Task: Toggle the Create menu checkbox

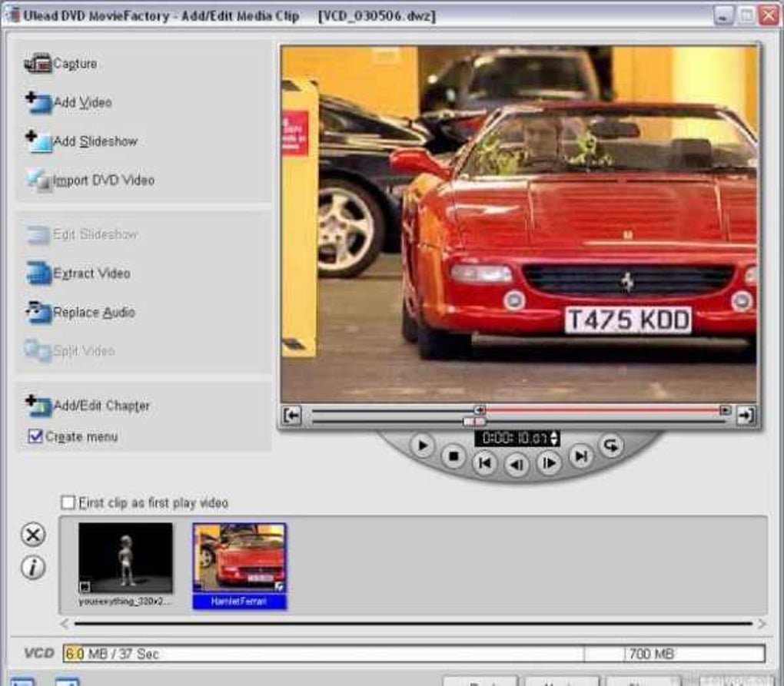Action: point(35,436)
